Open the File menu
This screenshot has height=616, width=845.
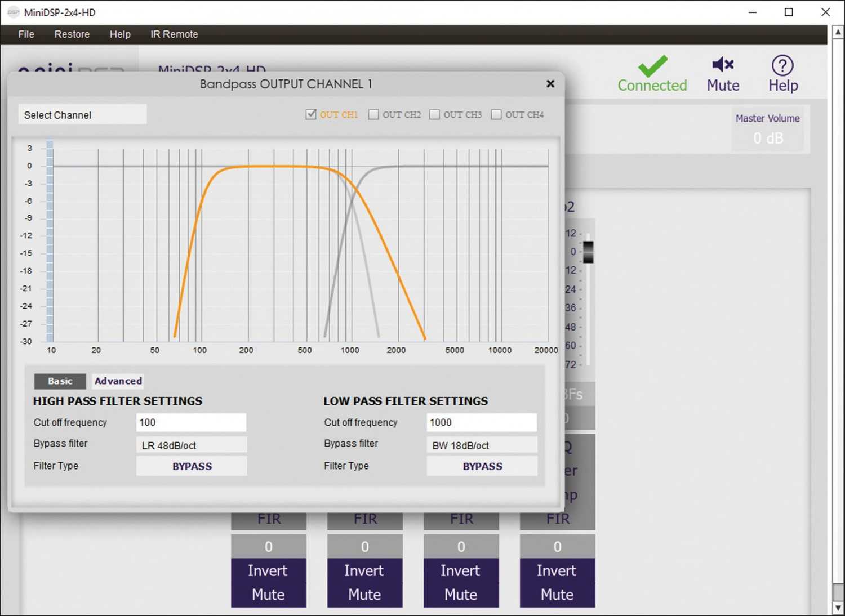pyautogui.click(x=26, y=34)
